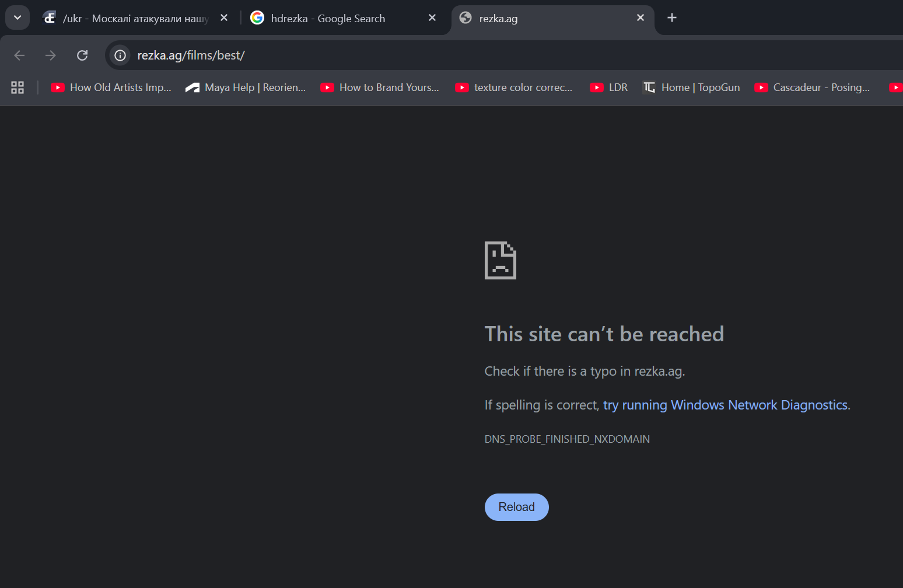This screenshot has width=903, height=588.
Task: Run Windows Network Diagnostics link
Action: pyautogui.click(x=726, y=405)
